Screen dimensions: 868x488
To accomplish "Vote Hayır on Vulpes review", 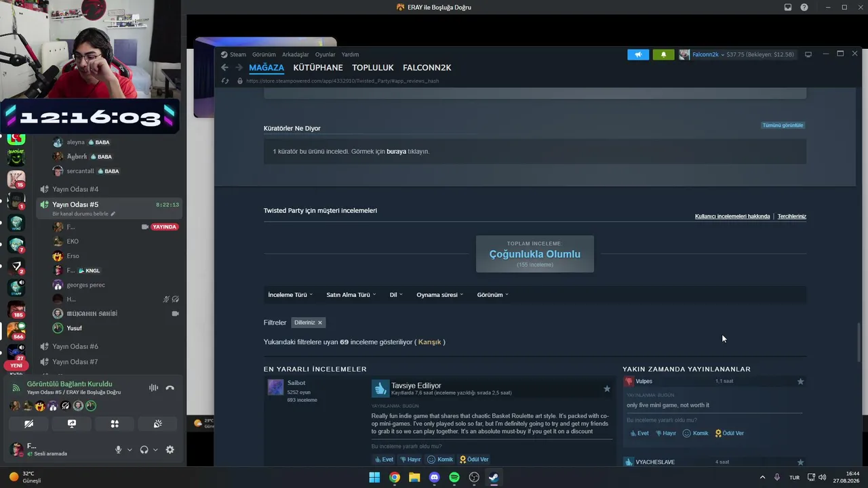I will click(x=666, y=433).
